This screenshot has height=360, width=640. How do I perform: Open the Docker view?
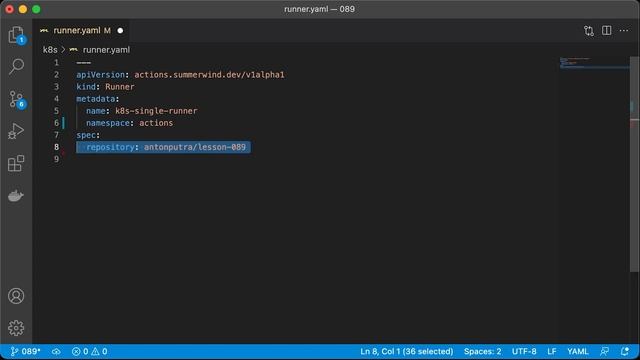pyautogui.click(x=16, y=196)
